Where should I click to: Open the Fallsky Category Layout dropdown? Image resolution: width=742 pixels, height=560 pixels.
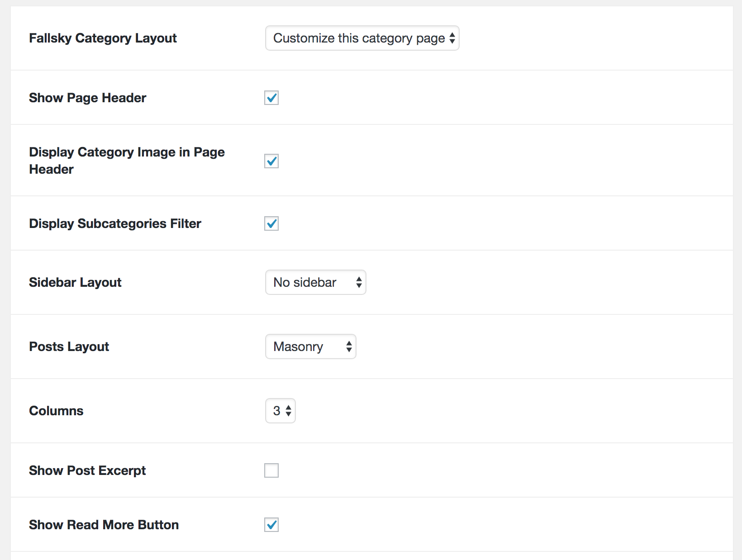tap(361, 38)
